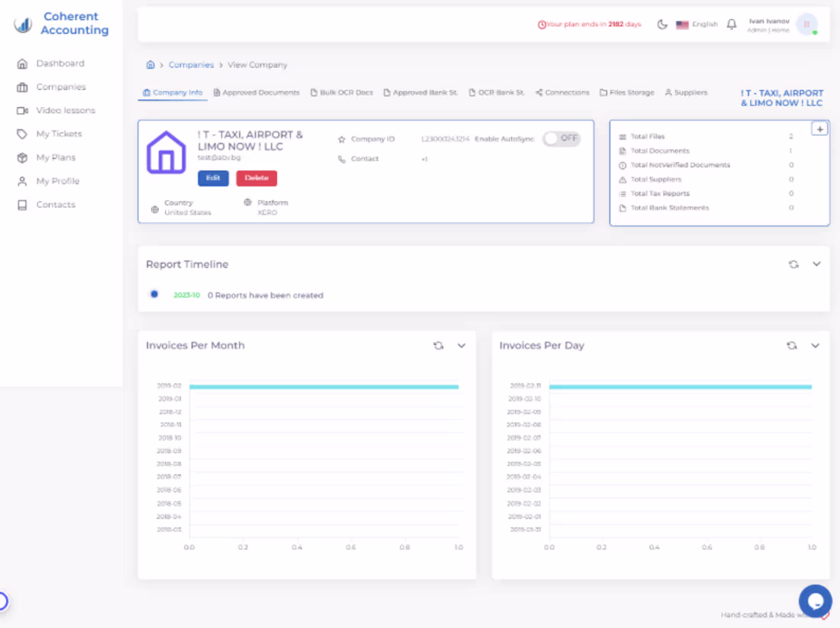
Task: Open the Approved Bank St. tab
Action: 421,92
